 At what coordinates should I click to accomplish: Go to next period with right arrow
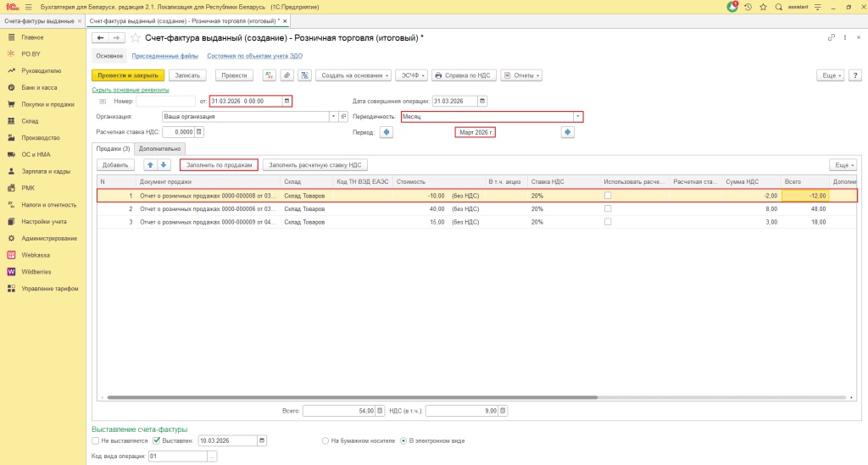coord(568,132)
